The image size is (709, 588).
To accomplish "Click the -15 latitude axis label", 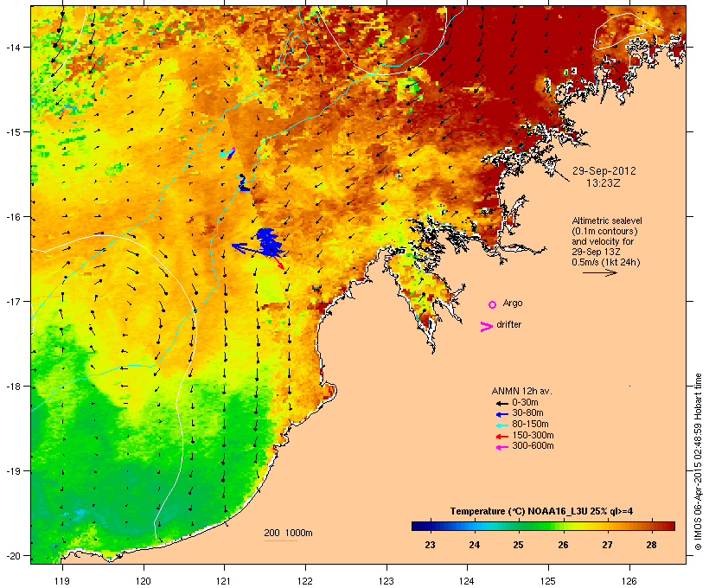I will point(12,132).
